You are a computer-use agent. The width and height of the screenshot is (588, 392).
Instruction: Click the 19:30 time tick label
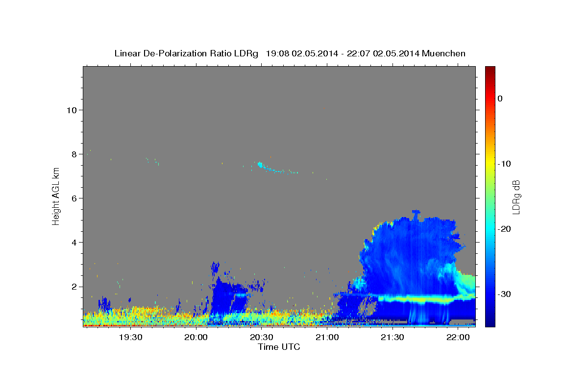pyautogui.click(x=131, y=337)
